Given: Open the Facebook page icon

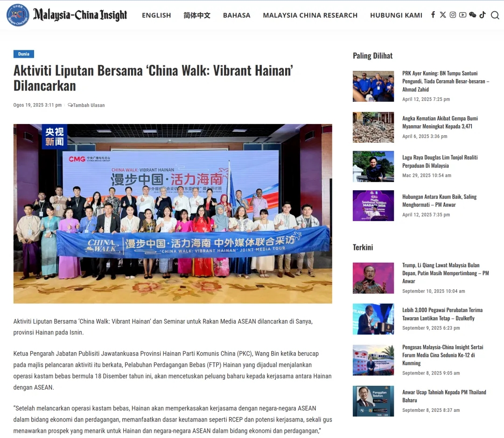Looking at the screenshot, I should coord(433,15).
